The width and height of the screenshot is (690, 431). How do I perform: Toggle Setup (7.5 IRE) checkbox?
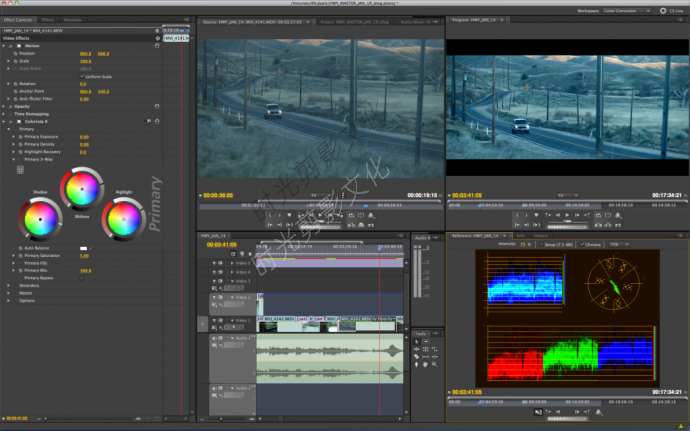coord(541,244)
